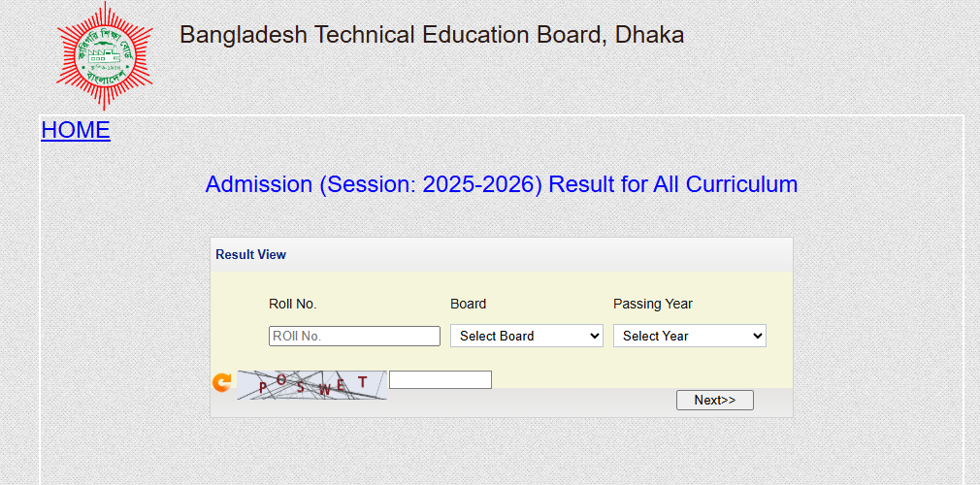
Task: Click the Technical Education Board logo
Action: click(104, 55)
